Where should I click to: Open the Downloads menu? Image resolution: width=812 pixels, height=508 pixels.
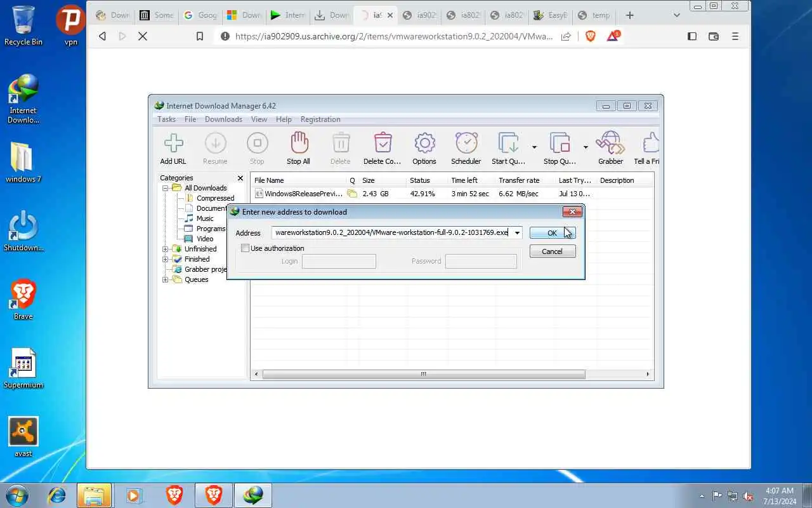pos(223,119)
